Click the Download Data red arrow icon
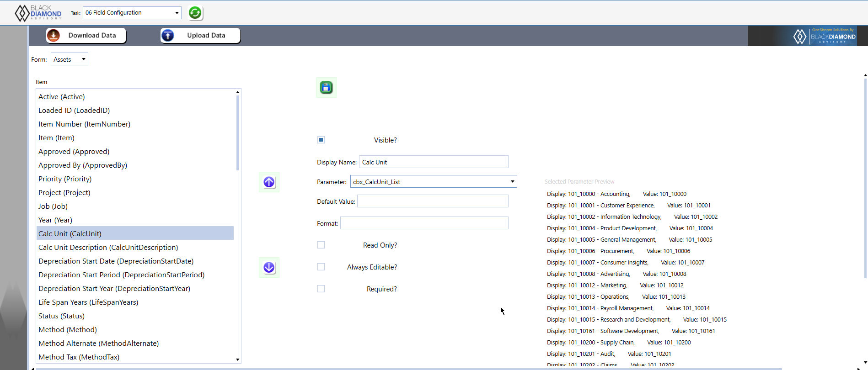Viewport: 868px width, 370px height. (54, 35)
